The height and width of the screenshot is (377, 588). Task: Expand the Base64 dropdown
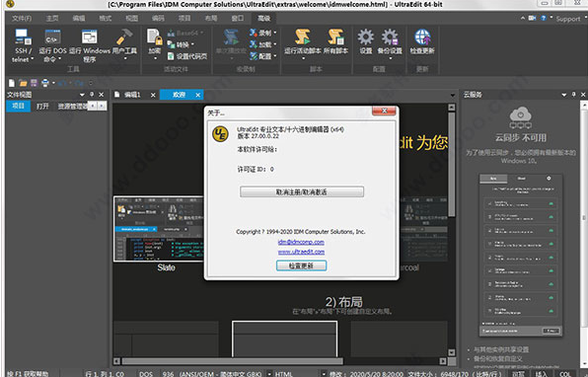click(201, 33)
